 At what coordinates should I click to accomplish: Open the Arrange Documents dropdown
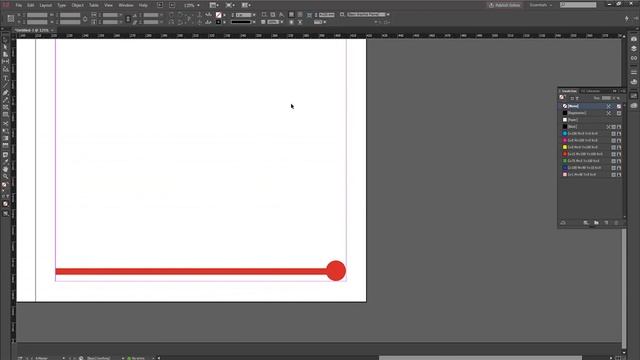(246, 5)
